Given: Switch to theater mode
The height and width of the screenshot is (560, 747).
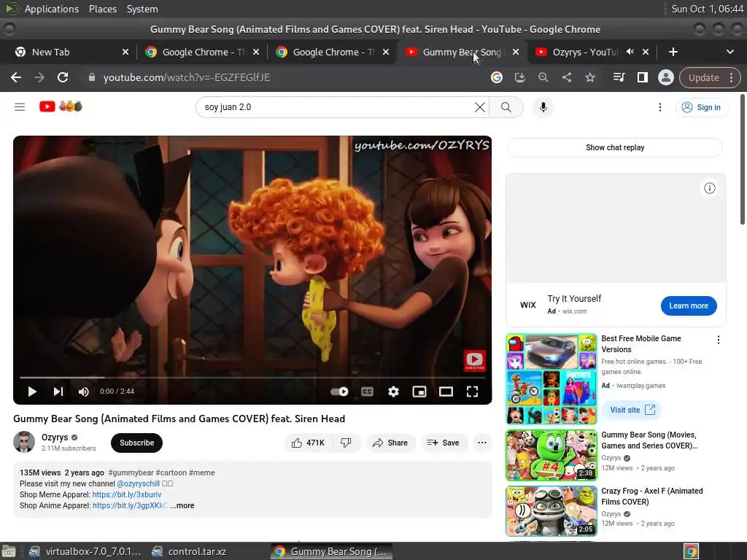Looking at the screenshot, I should pyautogui.click(x=446, y=392).
